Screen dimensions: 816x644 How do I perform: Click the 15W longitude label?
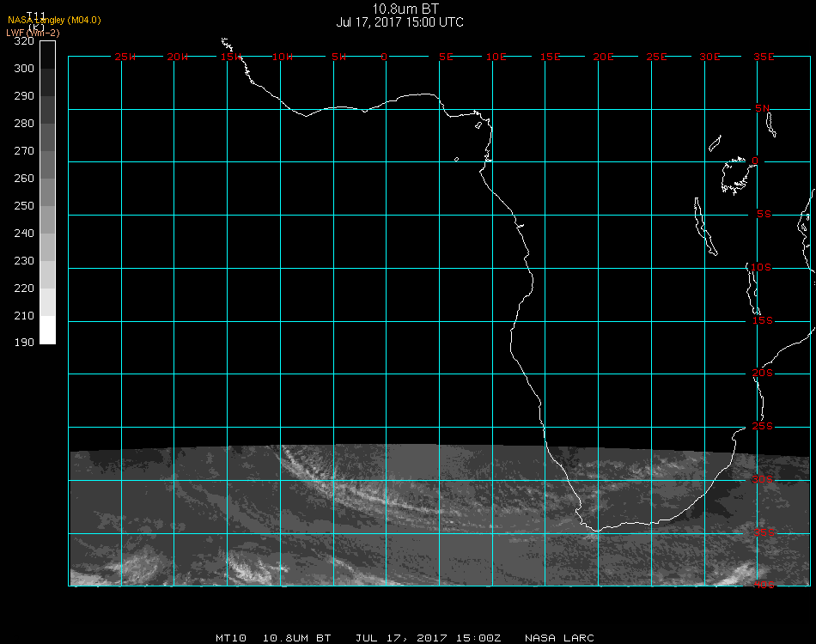230,57
